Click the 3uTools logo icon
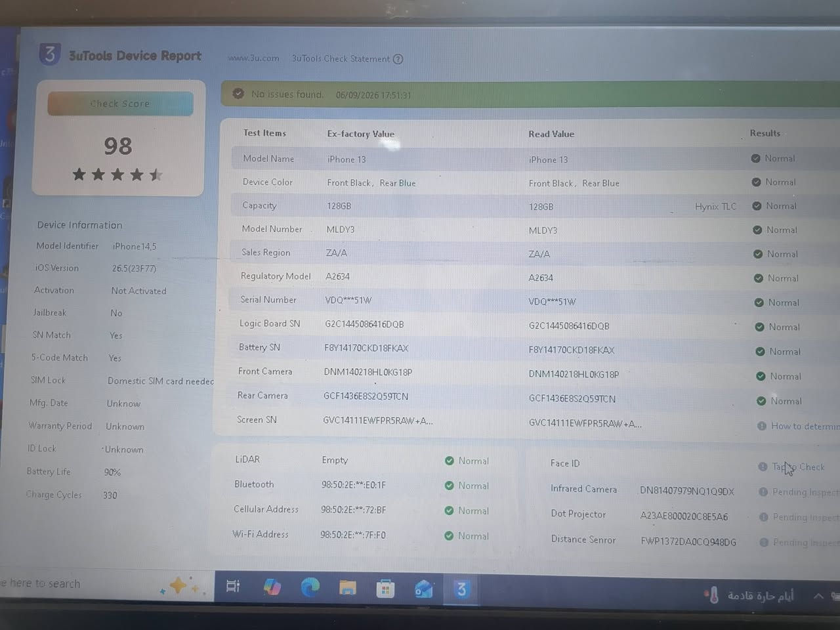 pos(50,54)
